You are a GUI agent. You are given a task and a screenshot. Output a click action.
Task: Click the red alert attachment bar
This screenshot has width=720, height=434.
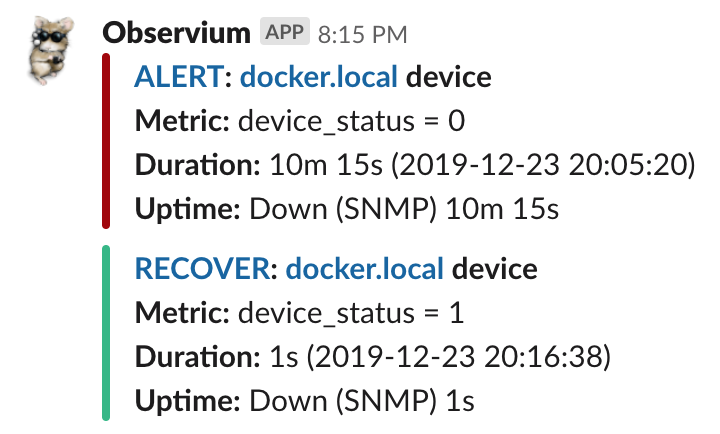pos(106,141)
